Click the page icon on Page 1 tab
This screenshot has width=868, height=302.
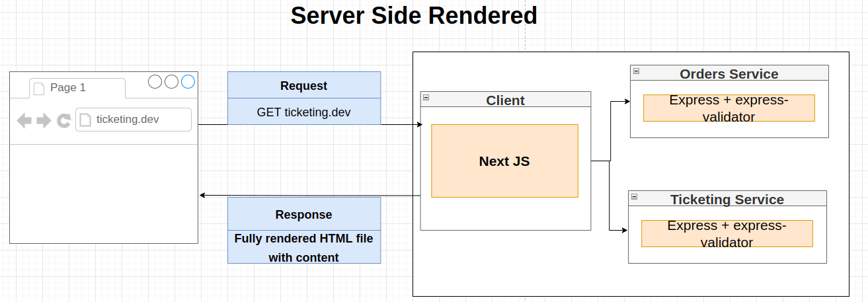[x=39, y=88]
